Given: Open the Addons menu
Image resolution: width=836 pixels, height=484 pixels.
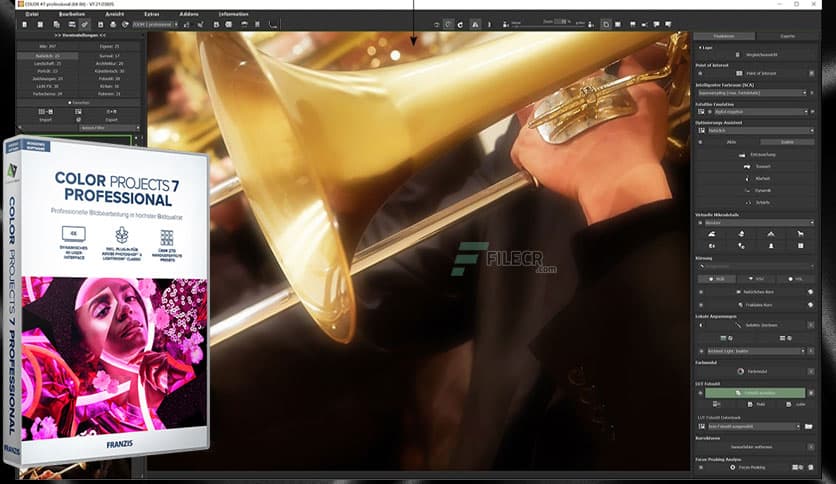Looking at the screenshot, I should coord(189,14).
